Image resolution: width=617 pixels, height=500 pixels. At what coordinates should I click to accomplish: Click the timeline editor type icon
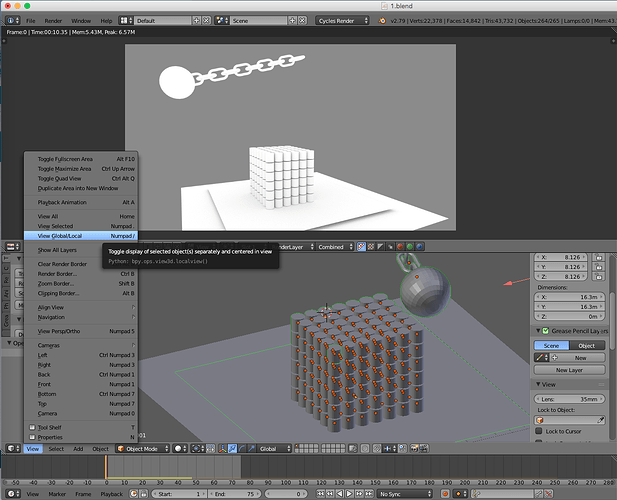click(13, 494)
